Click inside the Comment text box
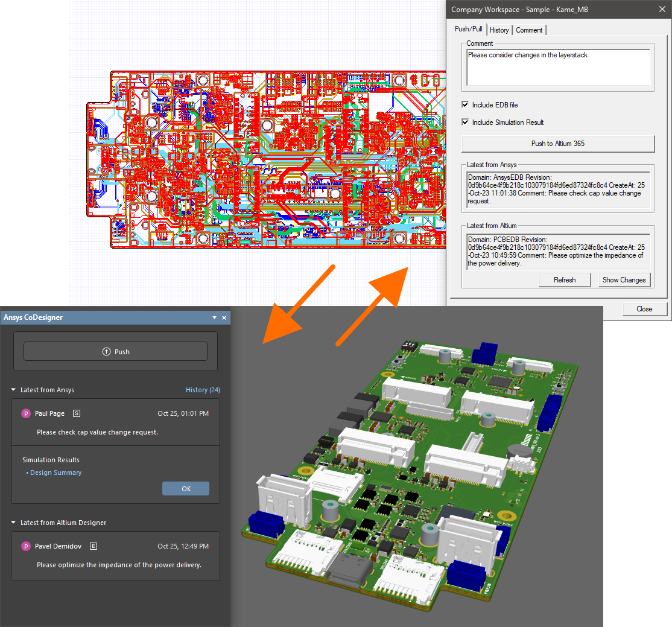The image size is (672, 627). coord(558,67)
